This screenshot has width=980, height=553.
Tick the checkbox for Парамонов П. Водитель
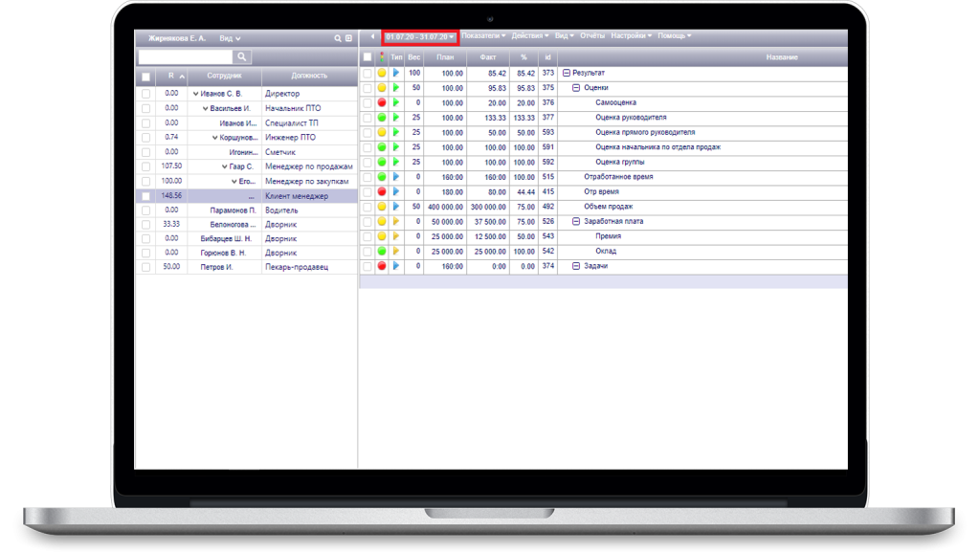[146, 210]
